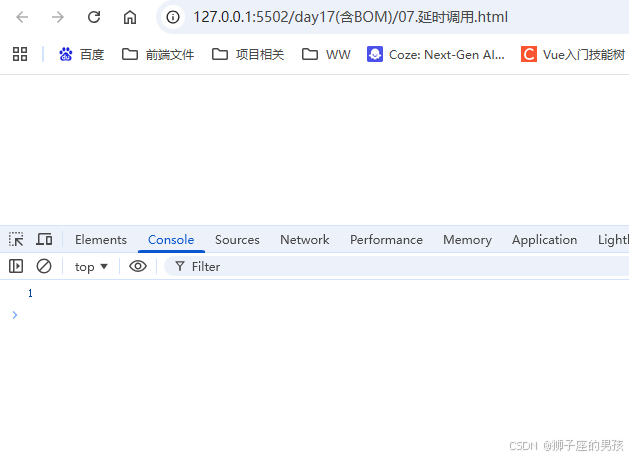Switch to the Lighthouse tab

613,240
